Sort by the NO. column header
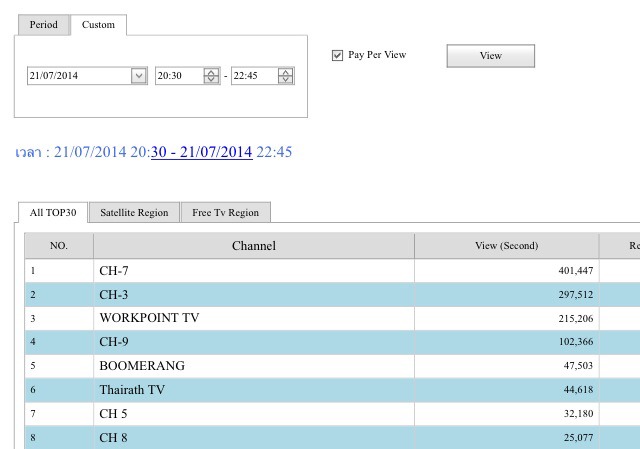The height and width of the screenshot is (449, 640). (x=59, y=246)
